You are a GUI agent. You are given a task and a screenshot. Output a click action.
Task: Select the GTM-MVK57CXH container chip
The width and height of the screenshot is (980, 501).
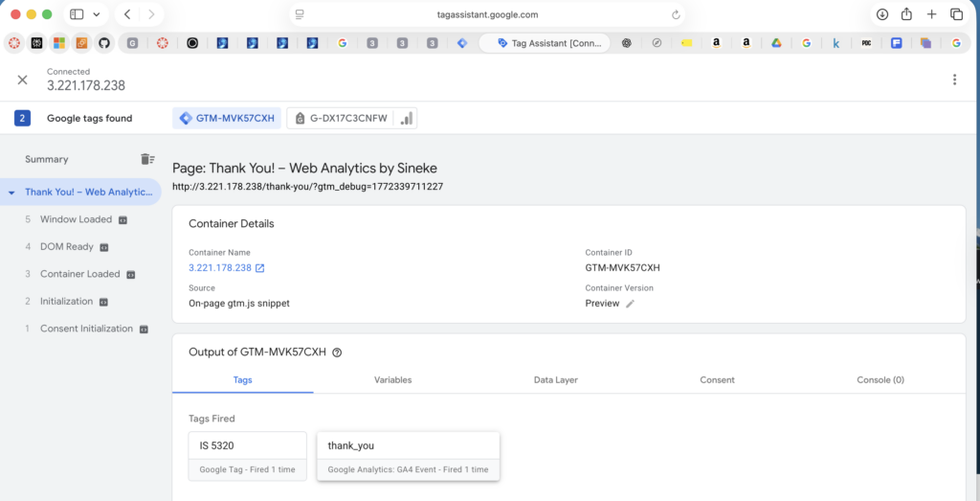pos(227,119)
